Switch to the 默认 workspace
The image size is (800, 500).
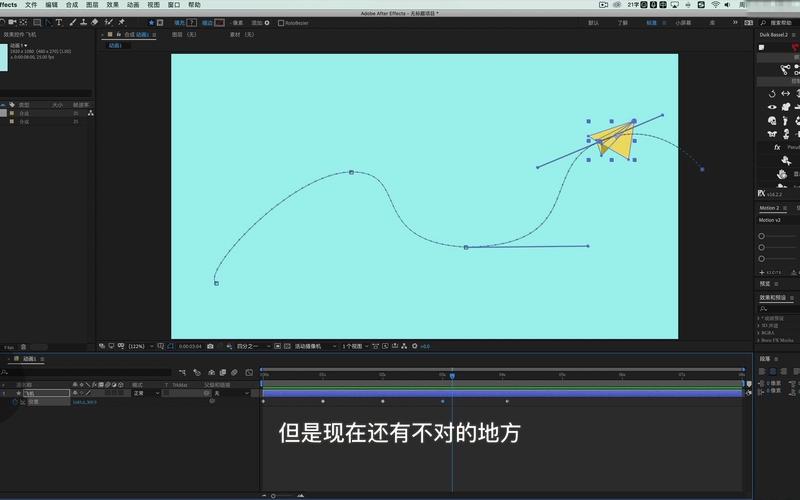click(593, 23)
